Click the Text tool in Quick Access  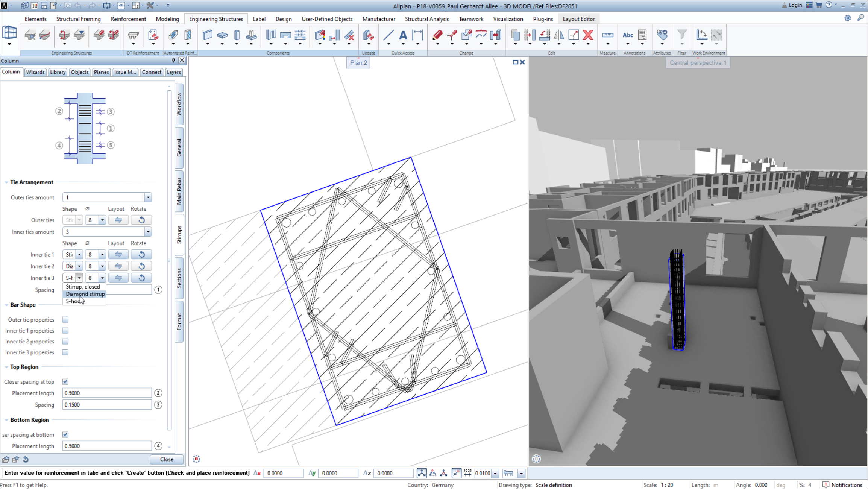pyautogui.click(x=403, y=35)
